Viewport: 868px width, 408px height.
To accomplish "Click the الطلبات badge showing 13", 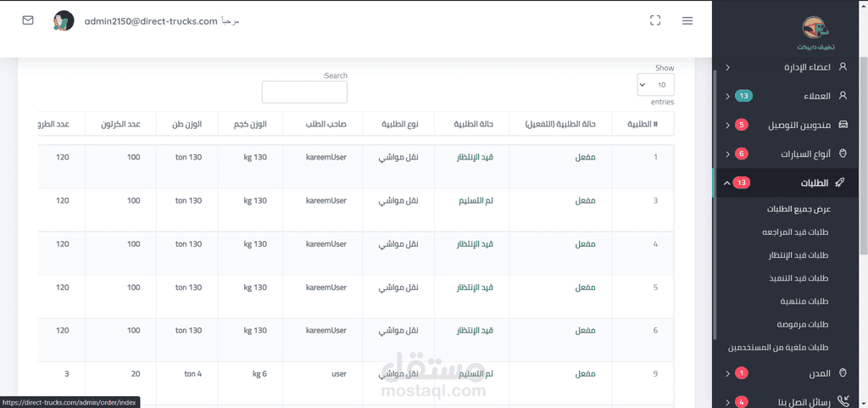I will [x=742, y=182].
